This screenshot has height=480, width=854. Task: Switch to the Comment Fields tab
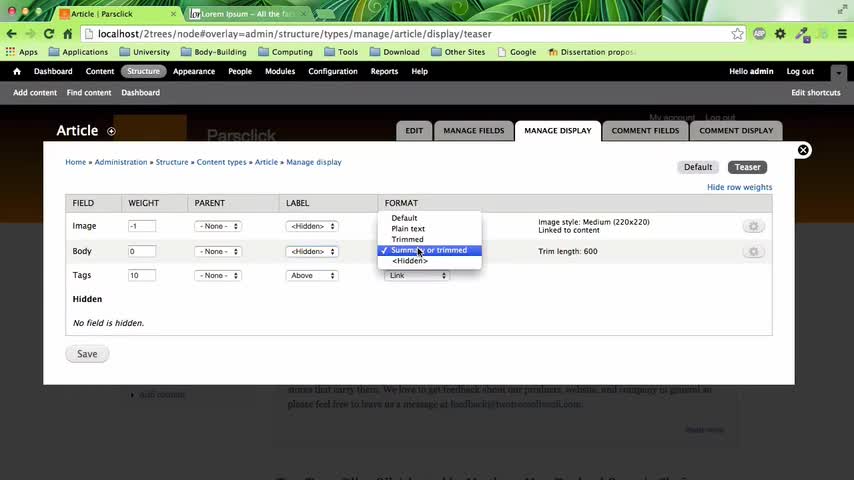click(645, 131)
